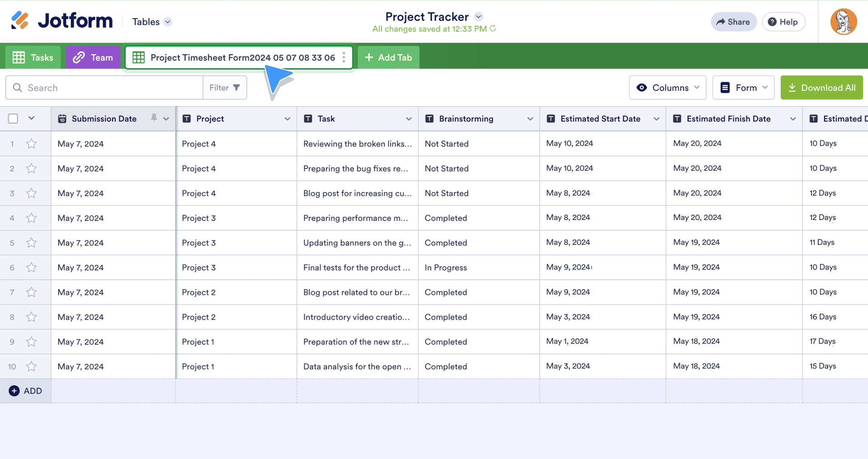Open the Filter panel
This screenshot has width=868, height=459.
225,88
